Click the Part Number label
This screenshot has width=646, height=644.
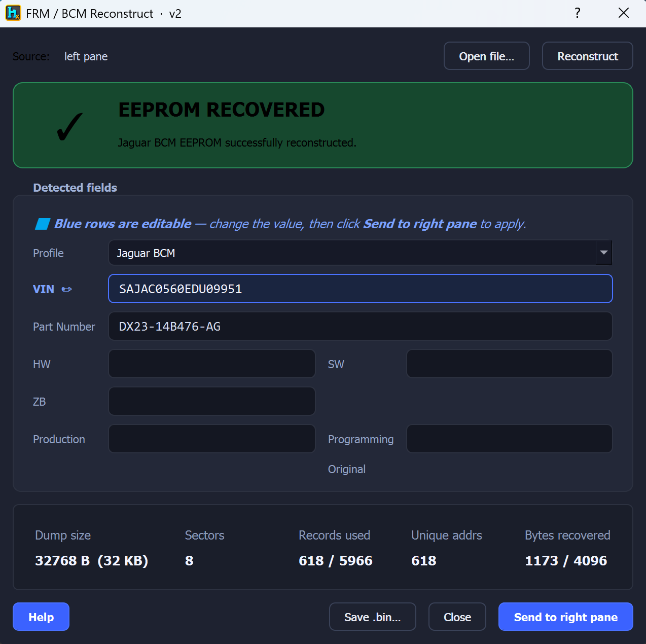tap(64, 327)
